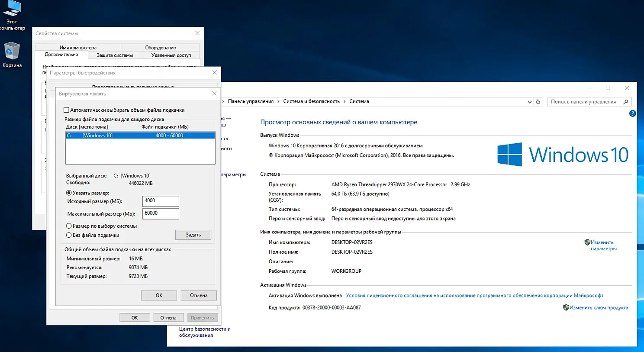Screen dimensions: 644x352
Task: Click shield icon next to 'Изменить параметры'
Action: coord(587,242)
